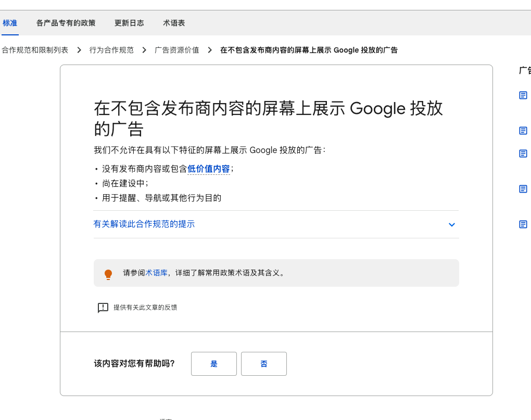The image size is (531, 420).
Task: Open the 各产品专有的政策 tab
Action: pos(66,23)
